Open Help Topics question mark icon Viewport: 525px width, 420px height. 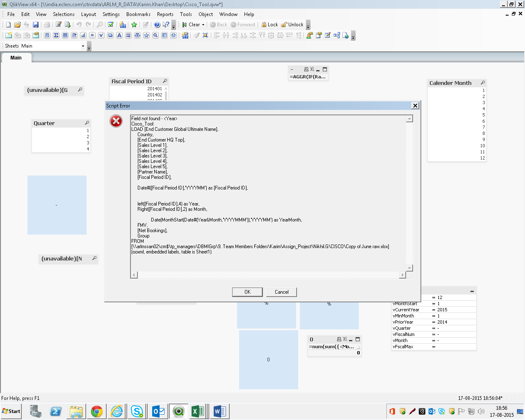[157, 25]
